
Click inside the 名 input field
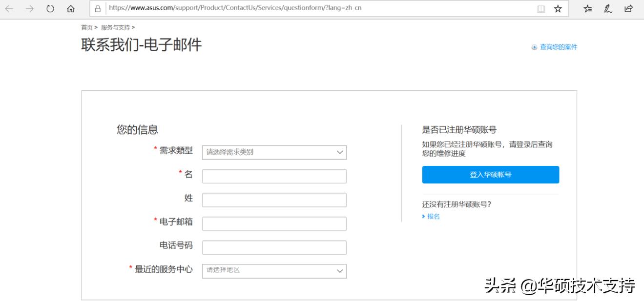(273, 176)
